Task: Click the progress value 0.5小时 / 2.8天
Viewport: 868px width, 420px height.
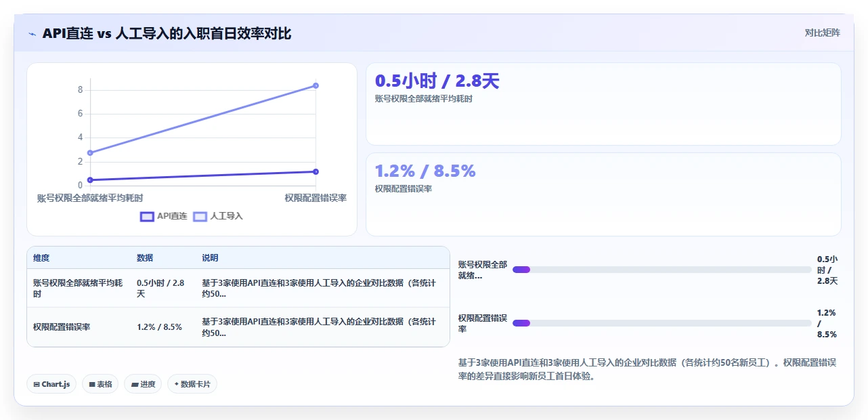Action: pyautogui.click(x=827, y=270)
